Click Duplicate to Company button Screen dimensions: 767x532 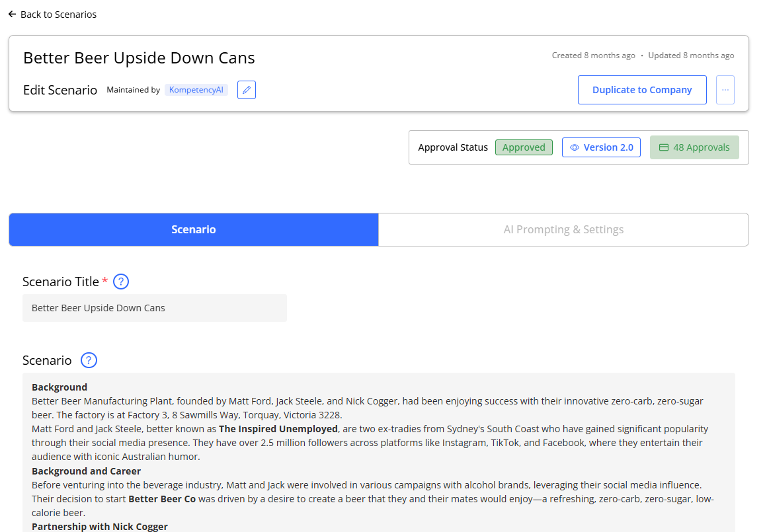(x=642, y=90)
